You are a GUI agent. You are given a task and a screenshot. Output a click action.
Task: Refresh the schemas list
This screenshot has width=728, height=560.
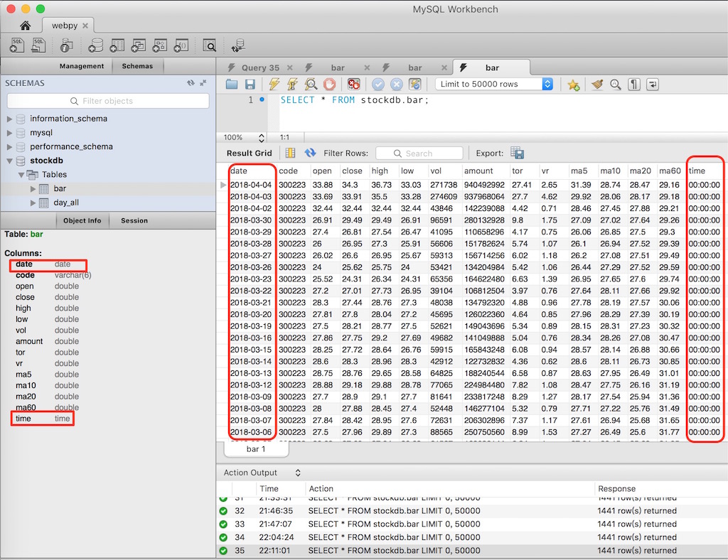(191, 83)
